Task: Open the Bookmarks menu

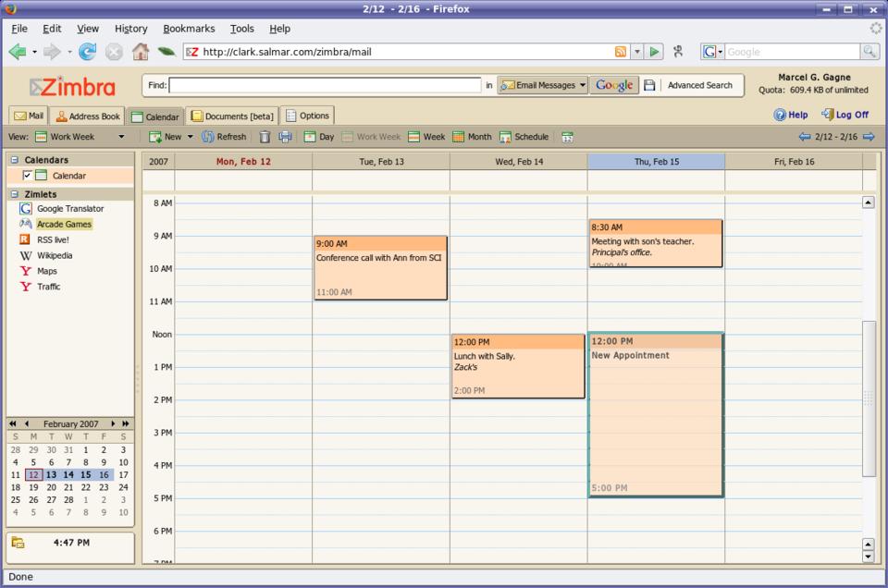Action: pyautogui.click(x=189, y=29)
